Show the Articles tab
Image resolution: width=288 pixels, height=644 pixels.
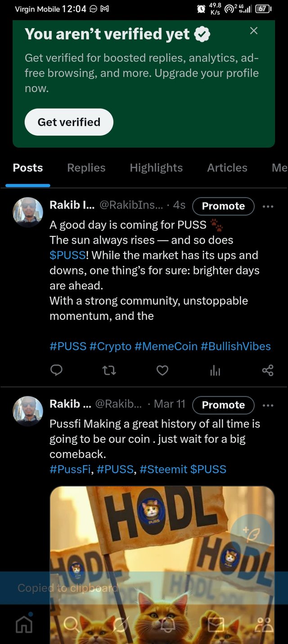tap(227, 168)
